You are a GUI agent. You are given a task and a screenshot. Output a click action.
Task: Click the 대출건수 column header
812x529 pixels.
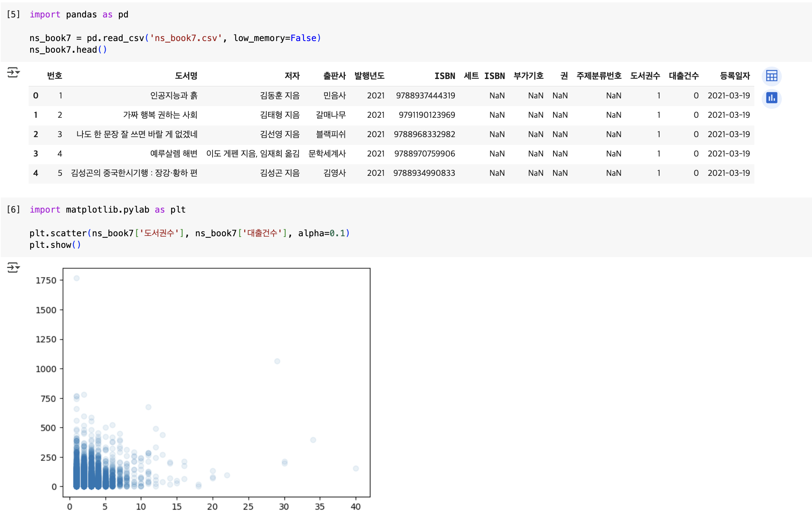[x=684, y=76]
